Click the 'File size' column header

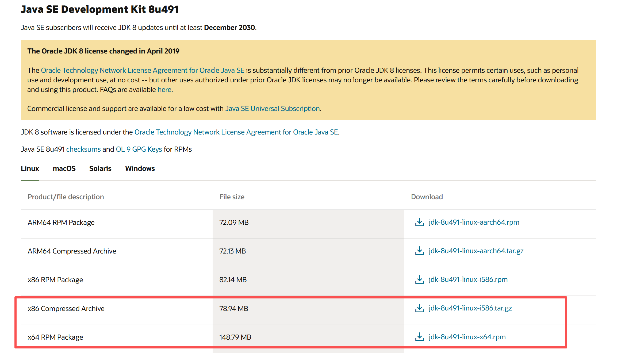click(x=232, y=197)
